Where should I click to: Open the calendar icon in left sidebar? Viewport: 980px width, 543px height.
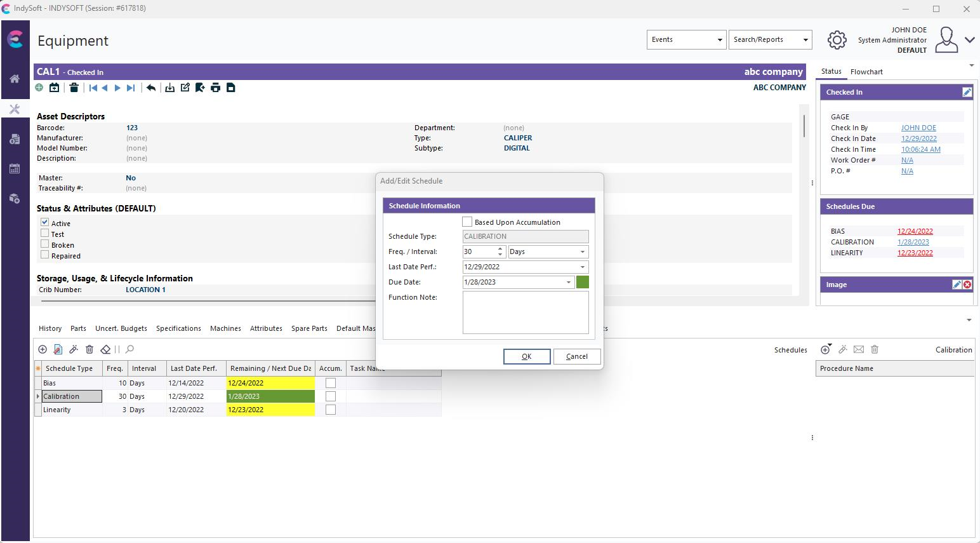click(x=15, y=169)
